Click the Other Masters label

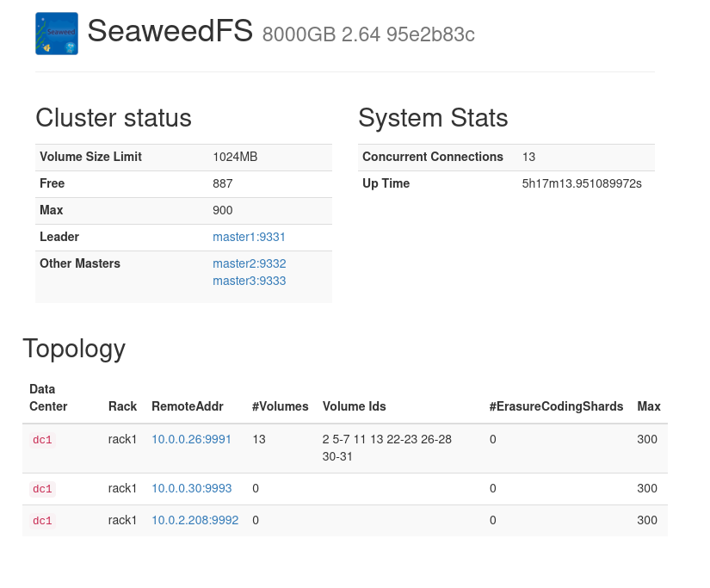click(80, 263)
